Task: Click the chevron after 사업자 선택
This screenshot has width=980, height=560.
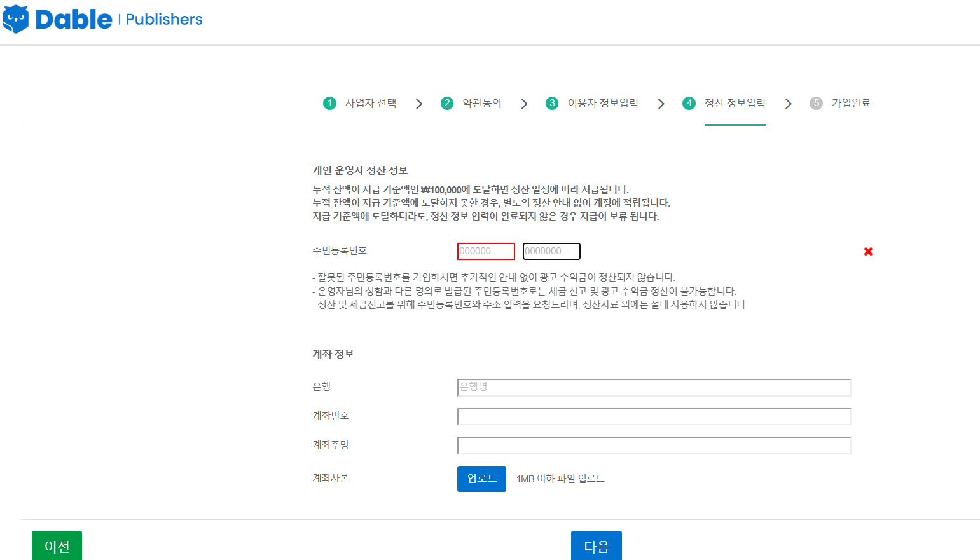Action: [x=419, y=104]
